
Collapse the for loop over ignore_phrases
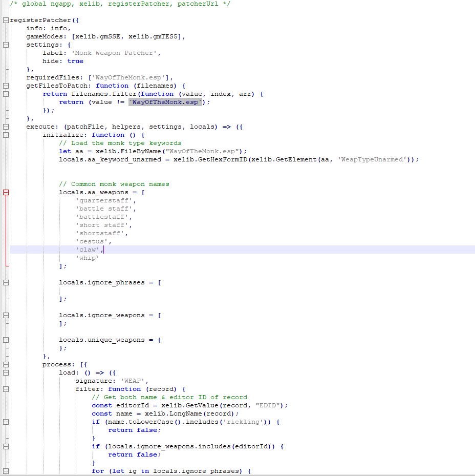click(x=6, y=471)
